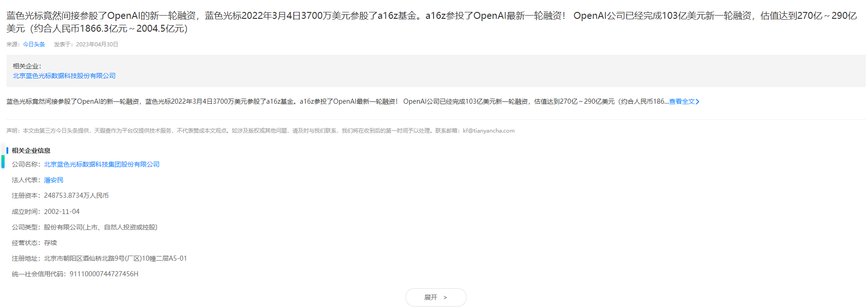The height and width of the screenshot is (307, 868).
Task: Click the 相关企业: label in gray box
Action: (x=27, y=66)
